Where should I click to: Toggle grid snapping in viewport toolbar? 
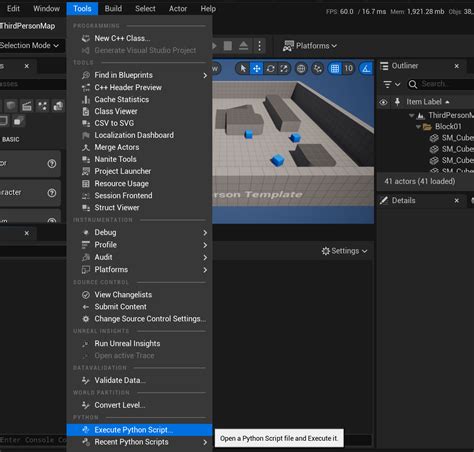coord(335,69)
